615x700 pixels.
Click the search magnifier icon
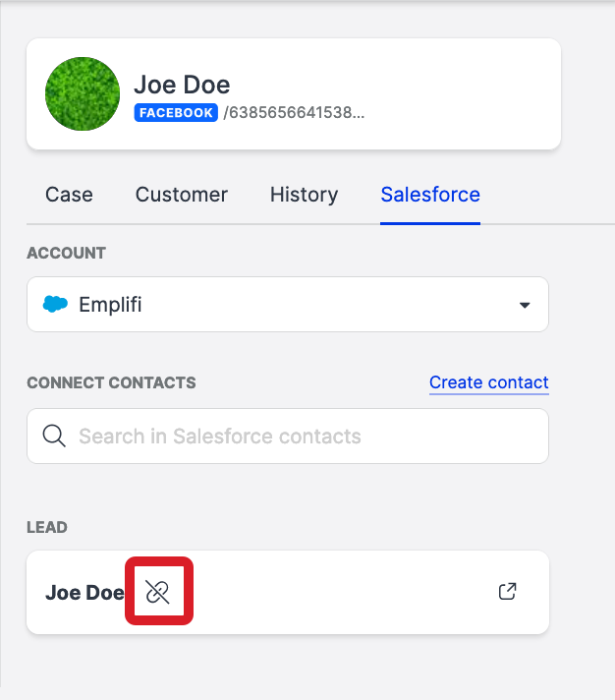click(54, 437)
